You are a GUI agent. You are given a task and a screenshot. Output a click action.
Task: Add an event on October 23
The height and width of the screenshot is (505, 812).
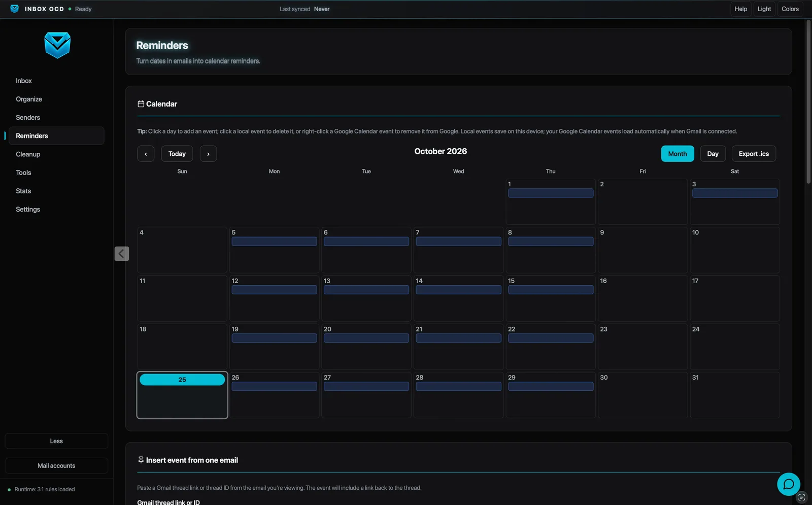(x=642, y=347)
